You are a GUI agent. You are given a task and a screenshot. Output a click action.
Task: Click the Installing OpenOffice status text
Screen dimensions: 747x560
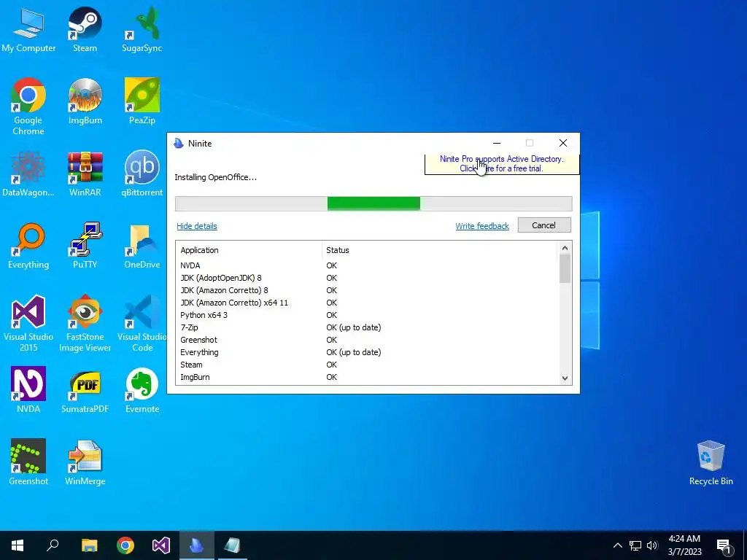point(215,178)
